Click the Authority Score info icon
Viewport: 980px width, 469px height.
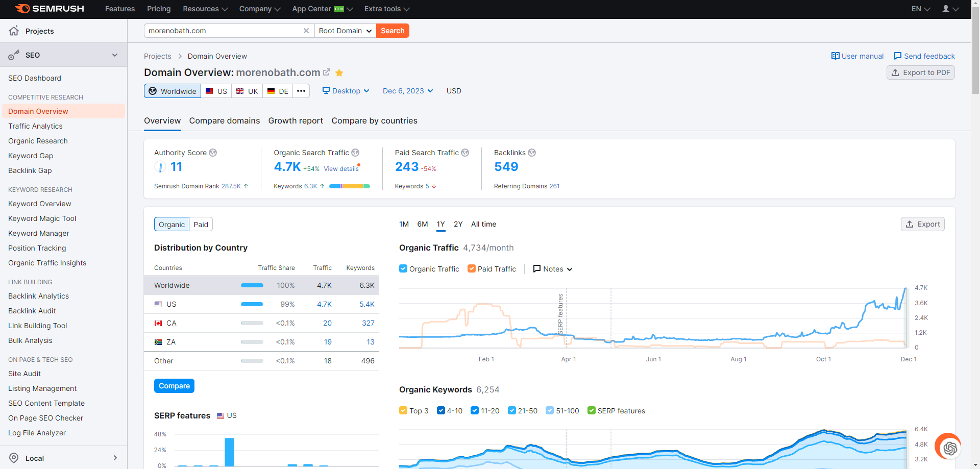[x=213, y=153]
